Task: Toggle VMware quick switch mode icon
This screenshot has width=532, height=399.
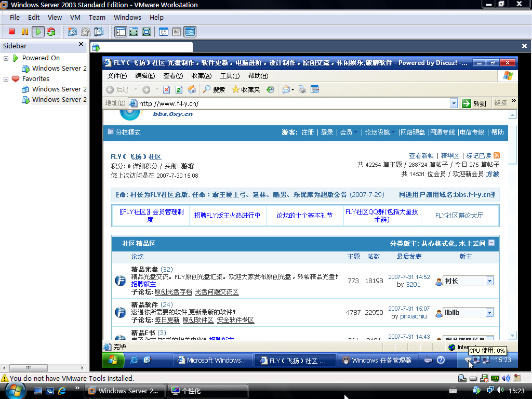Action: [134, 32]
